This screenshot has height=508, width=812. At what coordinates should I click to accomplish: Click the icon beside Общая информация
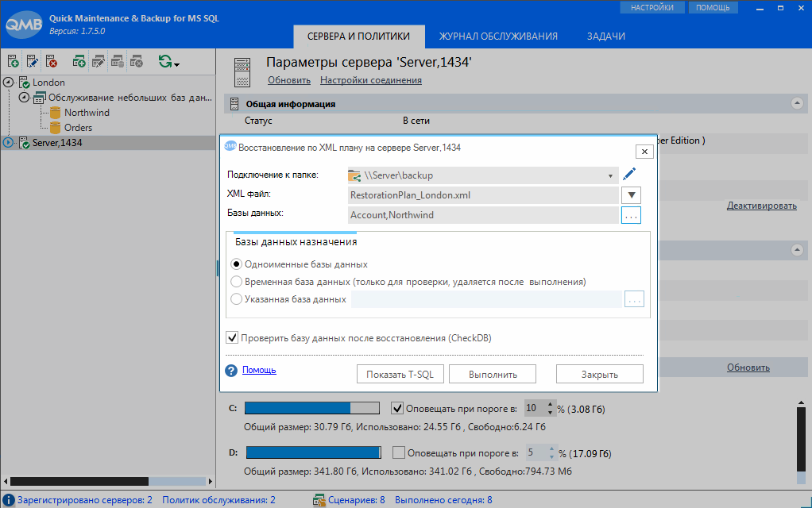234,104
